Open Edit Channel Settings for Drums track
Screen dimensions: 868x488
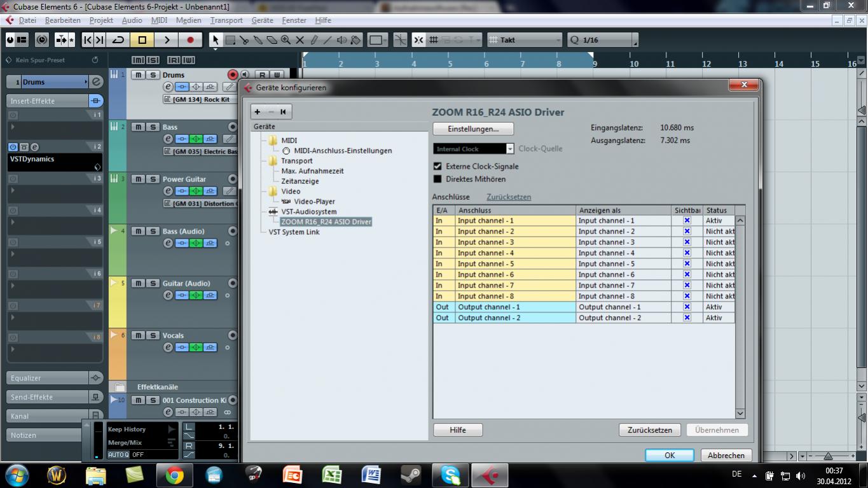pos(169,87)
